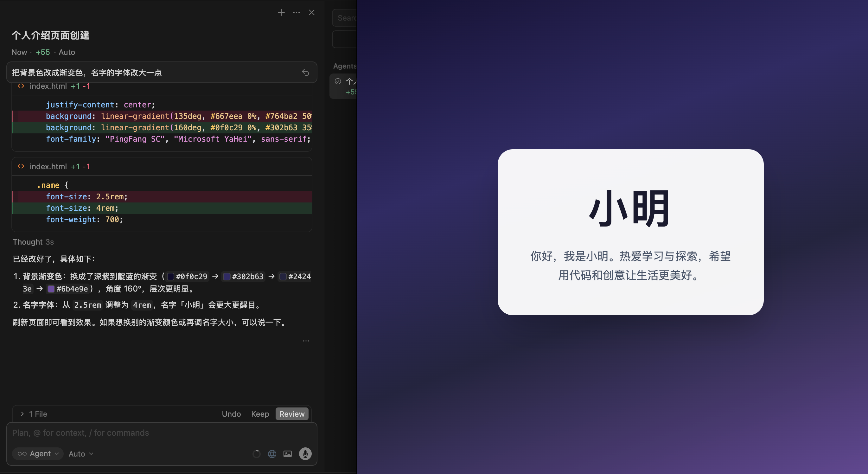This screenshot has height=474, width=868.
Task: Click the #0f0c29 color swatch
Action: click(x=170, y=276)
